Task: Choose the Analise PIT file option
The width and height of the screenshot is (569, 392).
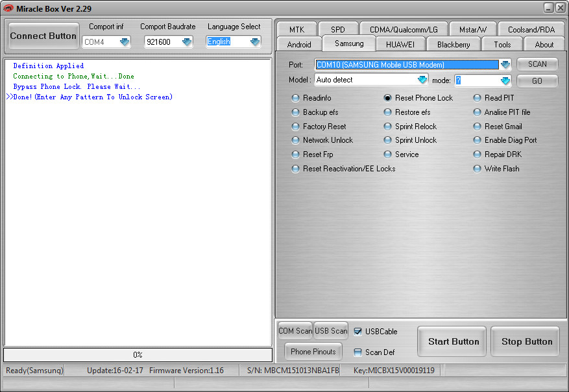Action: [x=477, y=112]
